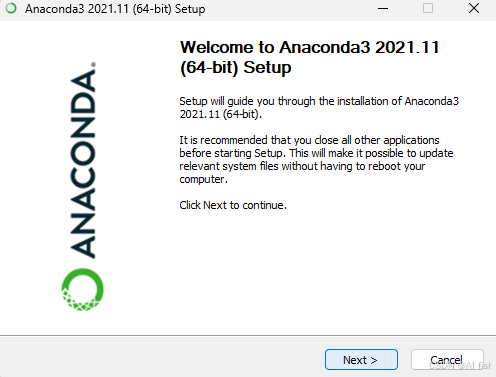This screenshot has width=496, height=377.
Task: Click the 'before starting Setup' text line
Action: (316, 153)
